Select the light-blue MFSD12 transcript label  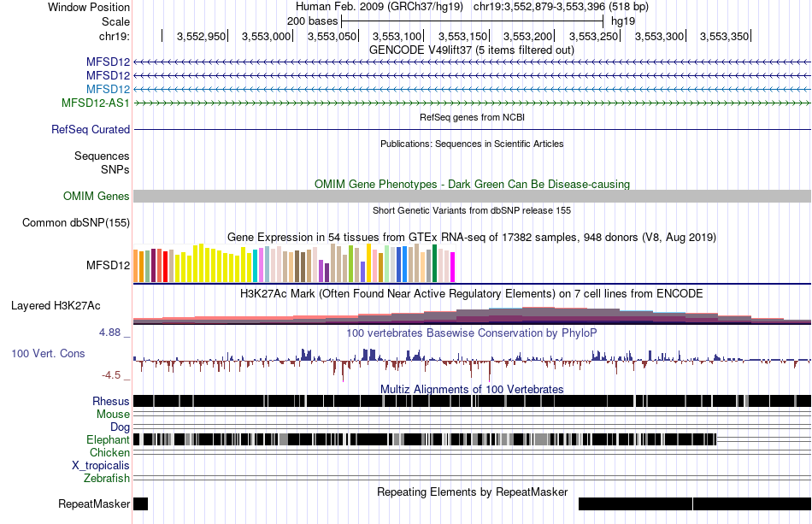click(x=109, y=89)
